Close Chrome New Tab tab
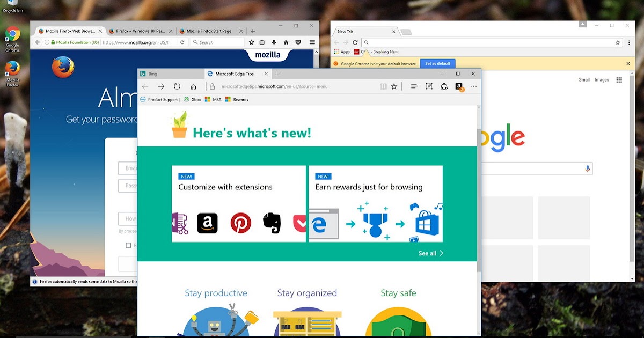The width and height of the screenshot is (644, 338). coord(393,32)
